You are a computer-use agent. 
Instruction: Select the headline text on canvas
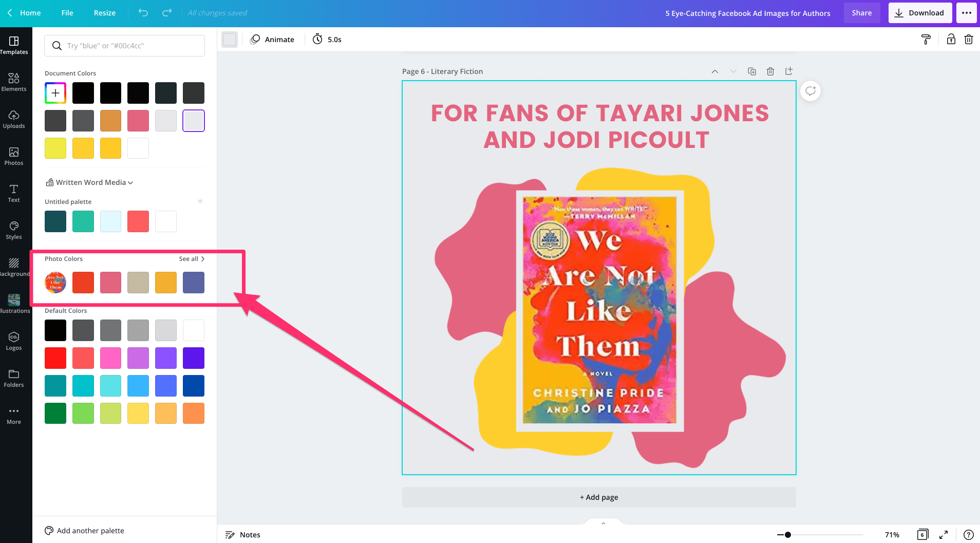point(599,126)
